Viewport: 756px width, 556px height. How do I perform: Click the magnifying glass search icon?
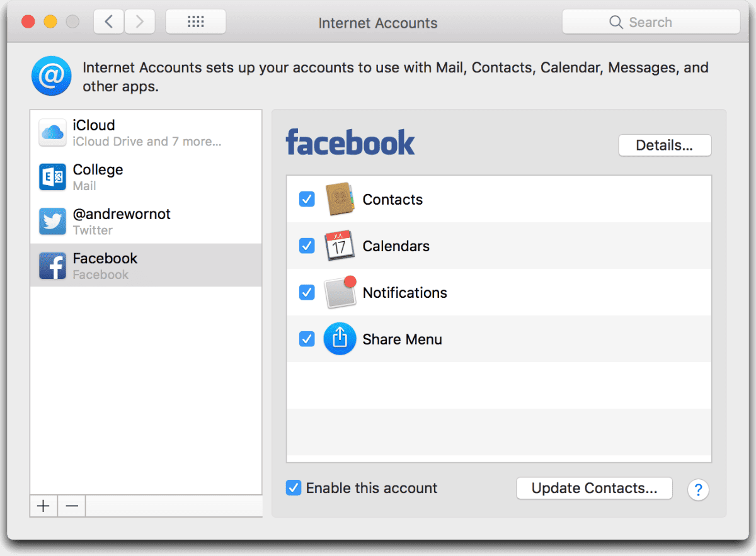pyautogui.click(x=616, y=23)
